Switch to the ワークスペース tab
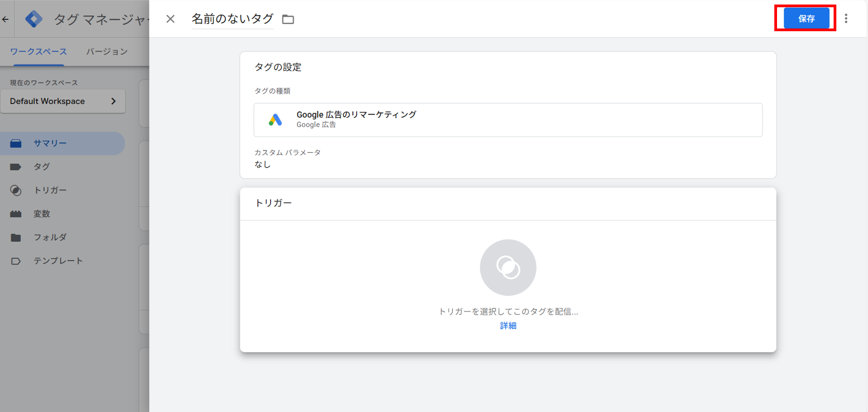868x412 pixels. pyautogui.click(x=38, y=52)
